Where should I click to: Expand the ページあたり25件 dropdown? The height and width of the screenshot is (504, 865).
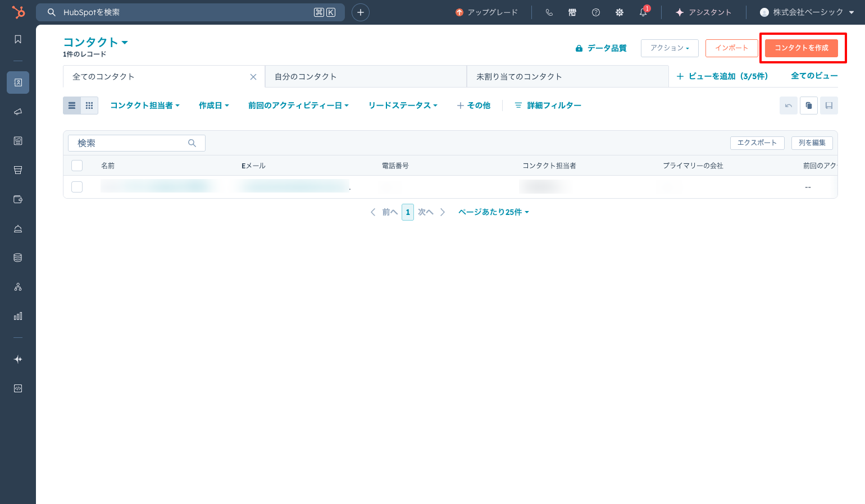pyautogui.click(x=493, y=212)
